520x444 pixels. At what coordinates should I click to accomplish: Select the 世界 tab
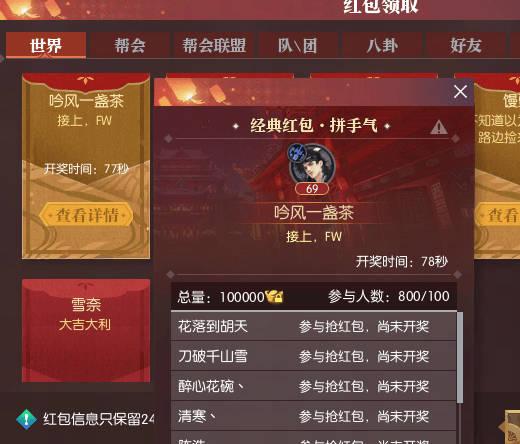(46, 45)
